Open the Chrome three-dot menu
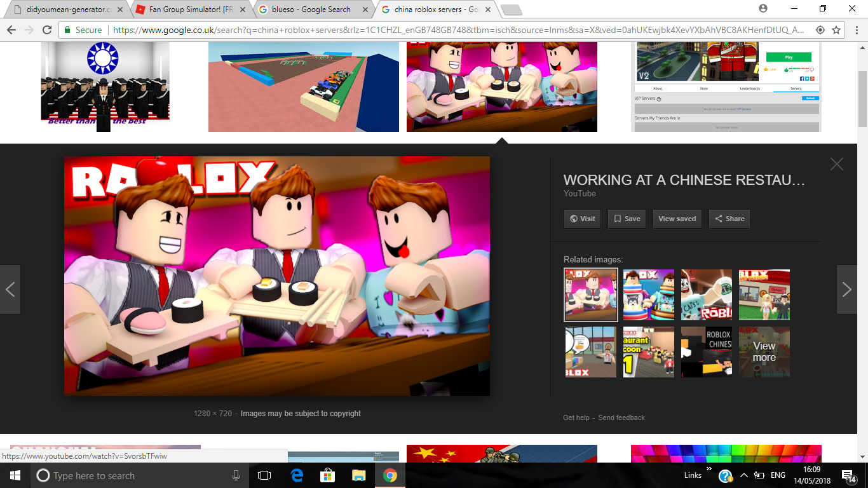Viewport: 868px width, 488px height. click(855, 30)
